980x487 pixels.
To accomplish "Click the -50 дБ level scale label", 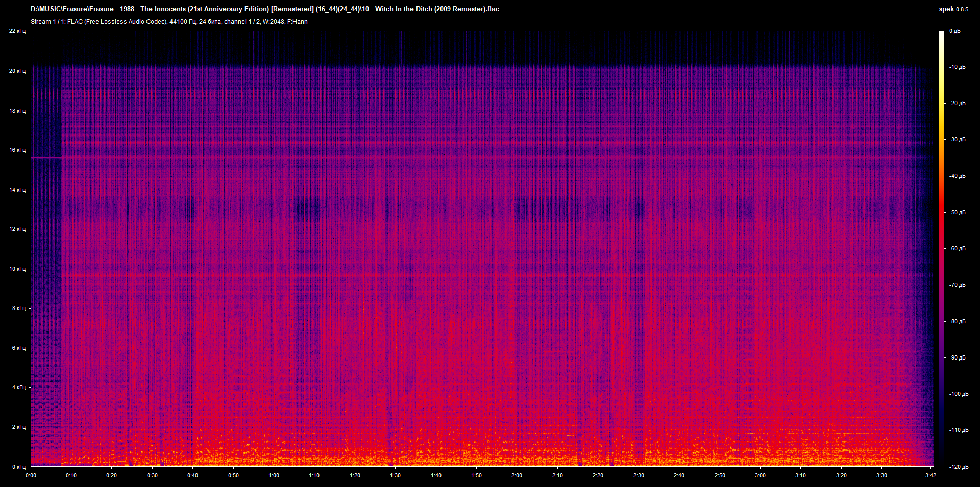I will 957,212.
